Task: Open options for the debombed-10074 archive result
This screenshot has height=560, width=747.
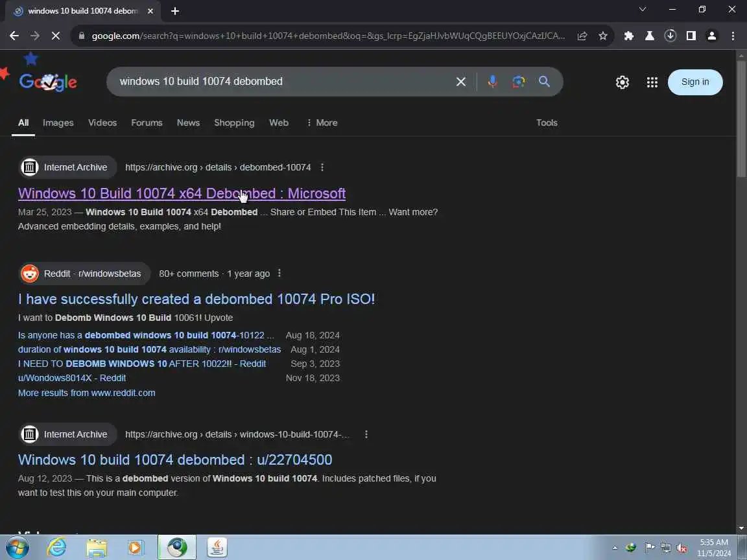Action: [x=322, y=167]
